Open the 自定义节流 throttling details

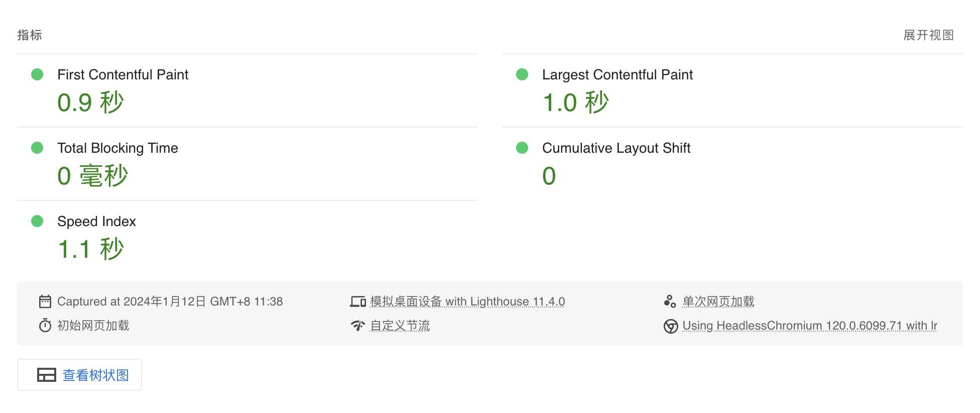400,326
